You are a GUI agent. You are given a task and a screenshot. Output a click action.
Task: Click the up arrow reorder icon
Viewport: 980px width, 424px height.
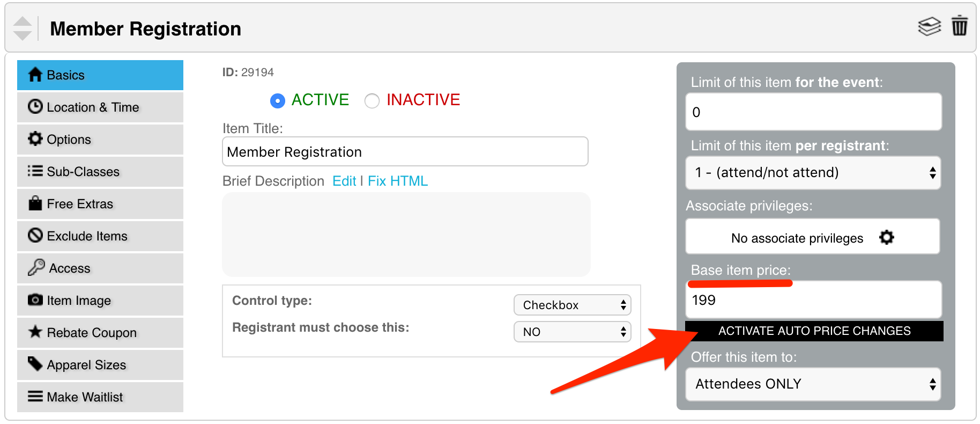click(23, 21)
